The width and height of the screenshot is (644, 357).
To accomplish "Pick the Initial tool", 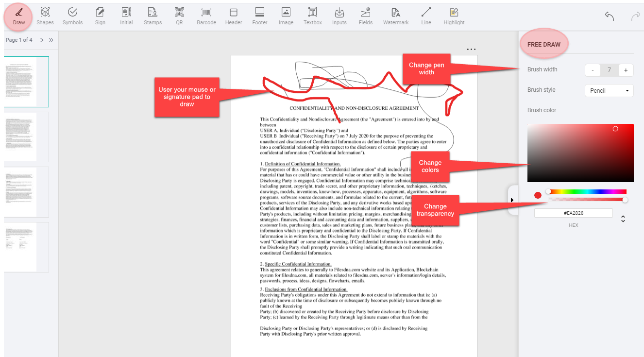I will (126, 16).
